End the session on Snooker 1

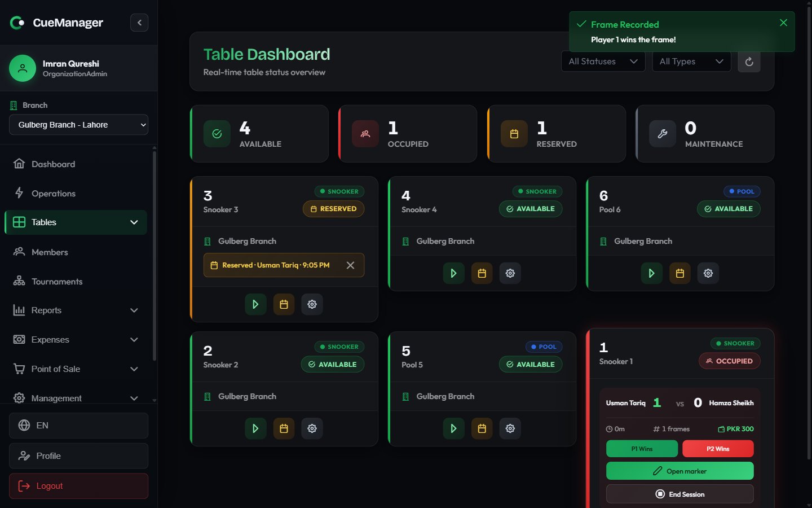pos(679,494)
